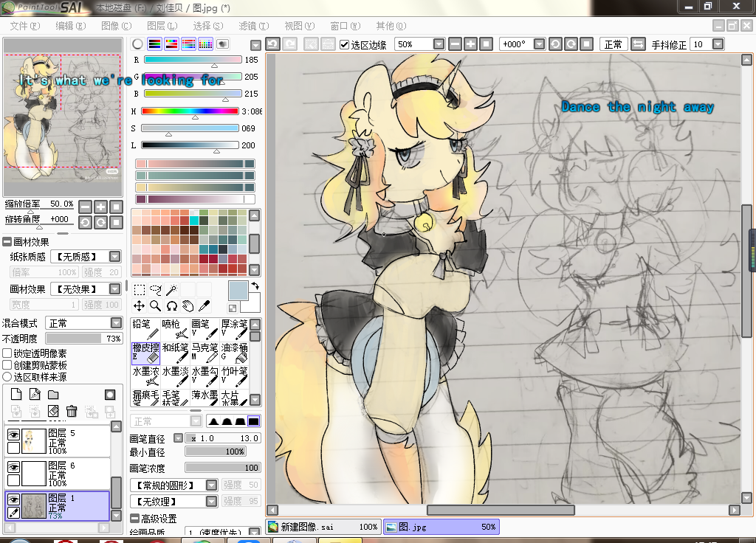This screenshot has width=756, height=543.
Task: Delete the current layer with trash icon
Action: click(x=72, y=411)
